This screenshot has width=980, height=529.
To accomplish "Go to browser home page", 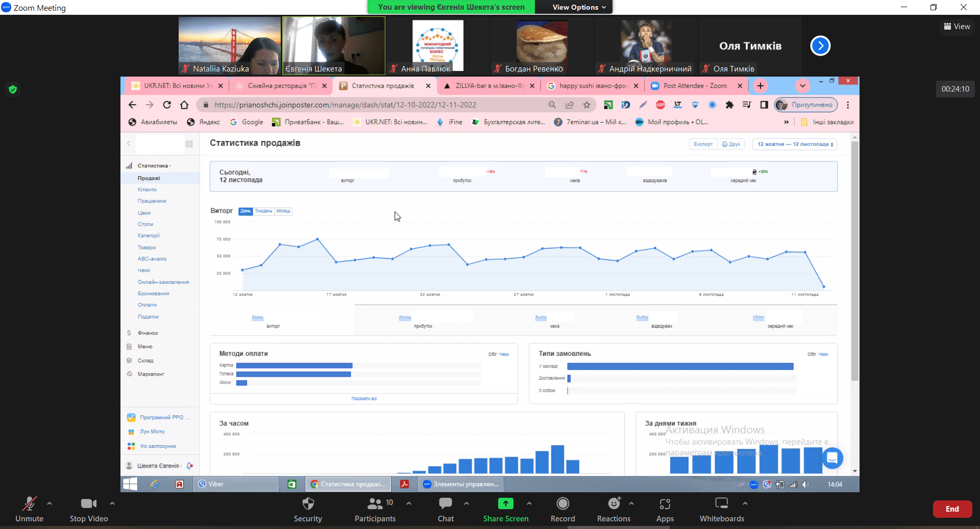I will pyautogui.click(x=184, y=105).
